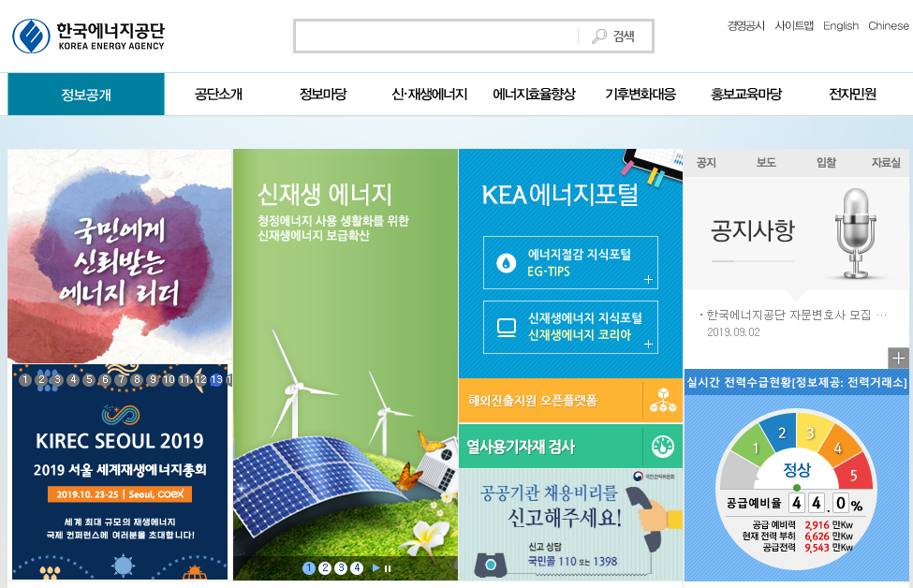The height and width of the screenshot is (588, 913).
Task: Click the 2,916 공급 예비력 value
Action: coord(817,525)
